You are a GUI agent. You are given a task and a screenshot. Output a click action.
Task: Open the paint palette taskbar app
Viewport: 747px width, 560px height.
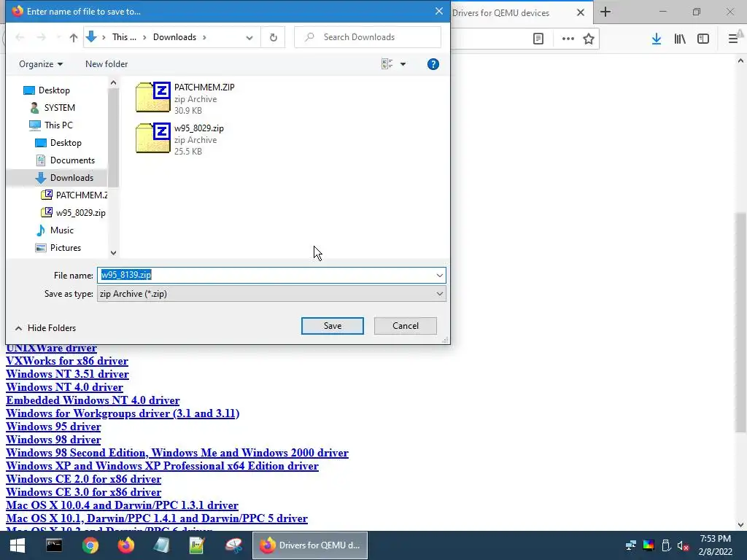(233, 545)
